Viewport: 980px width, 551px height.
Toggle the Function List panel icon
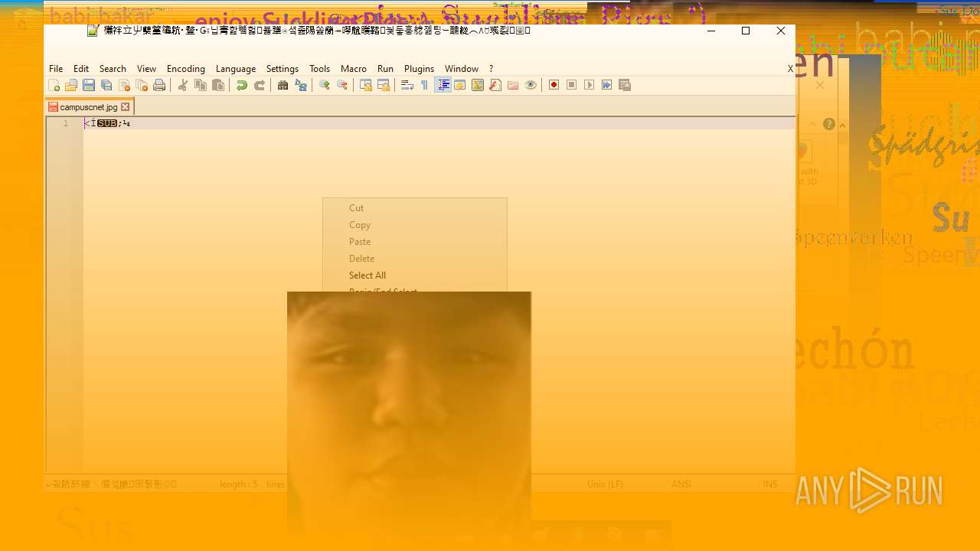495,85
